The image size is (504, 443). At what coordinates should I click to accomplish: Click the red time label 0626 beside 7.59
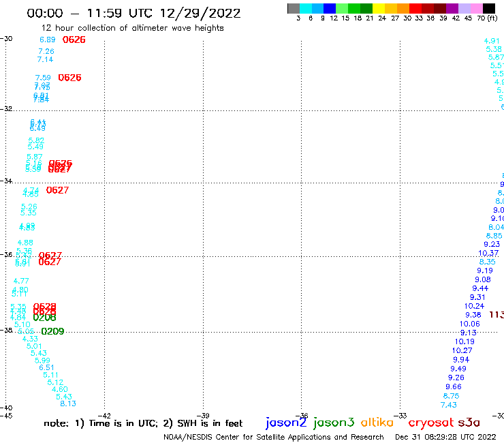click(69, 78)
